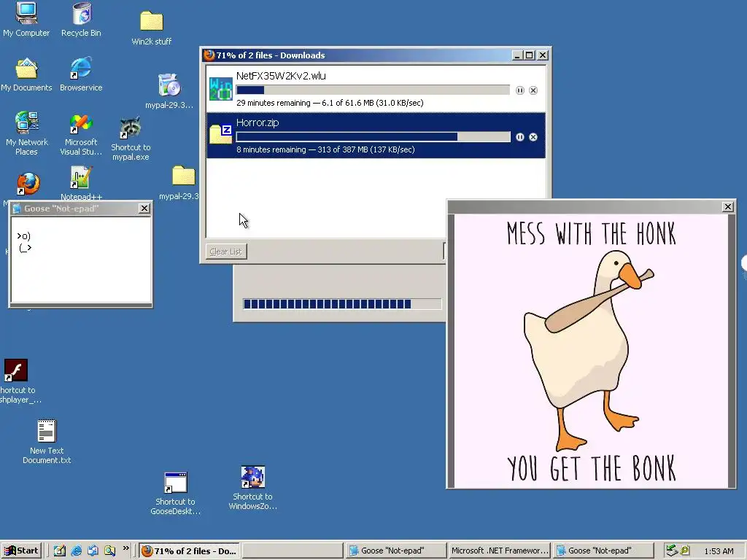Select the My Documents icon
The image size is (747, 560).
click(26, 74)
